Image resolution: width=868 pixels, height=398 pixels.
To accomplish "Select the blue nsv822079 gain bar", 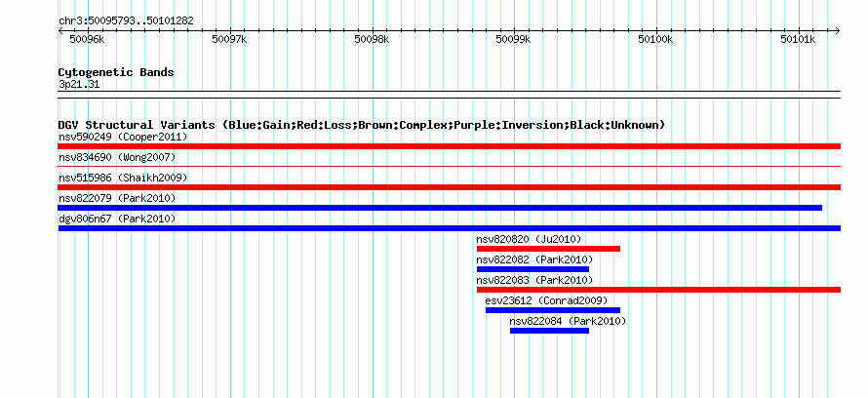I will (x=440, y=208).
